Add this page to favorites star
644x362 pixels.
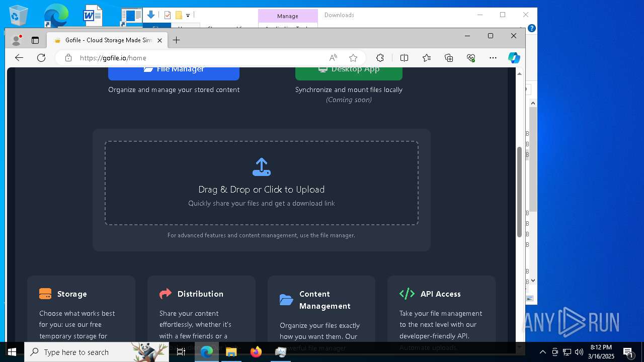[x=353, y=58]
